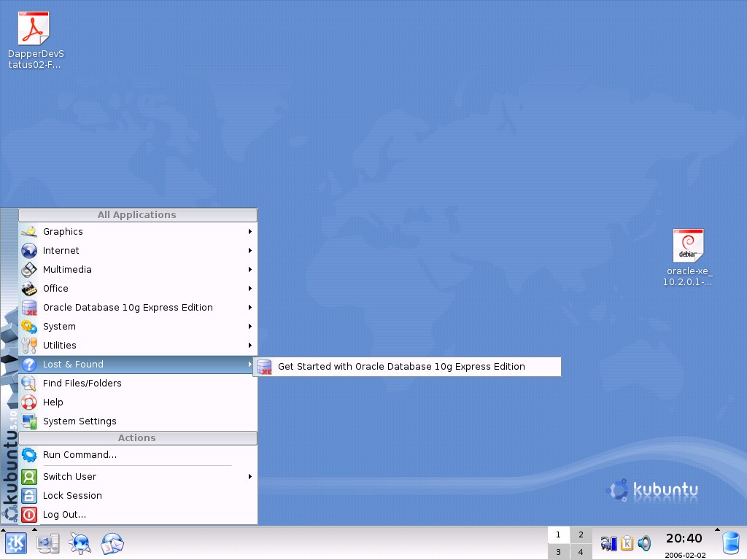Click the Run Command gear icon

point(29,455)
